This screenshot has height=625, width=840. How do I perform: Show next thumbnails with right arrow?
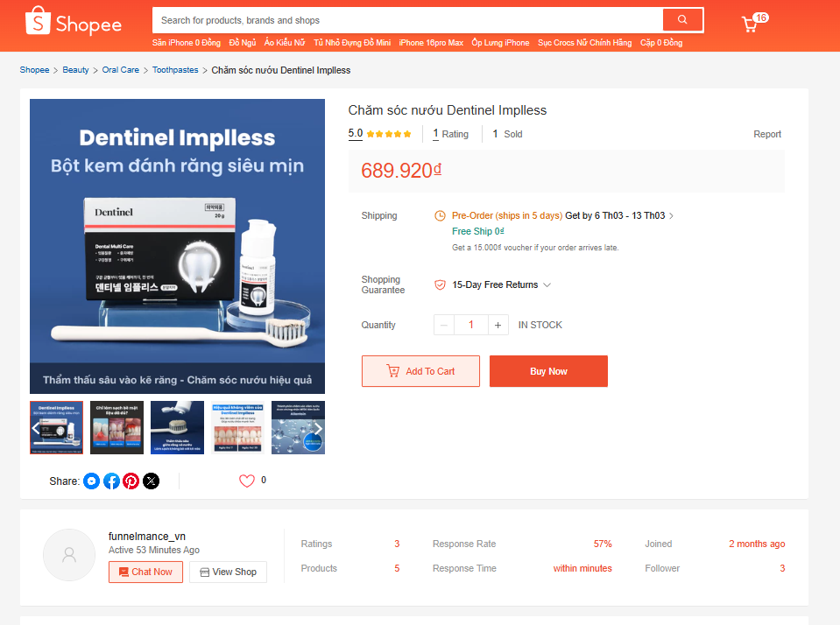318,428
